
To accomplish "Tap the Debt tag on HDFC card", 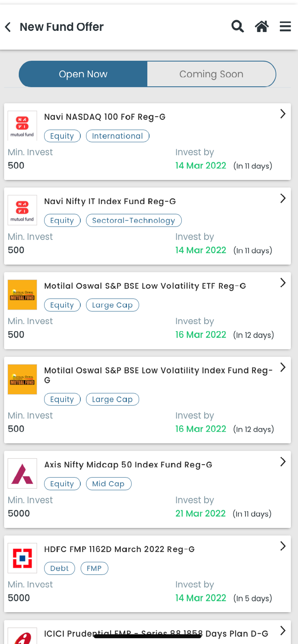I will click(59, 568).
